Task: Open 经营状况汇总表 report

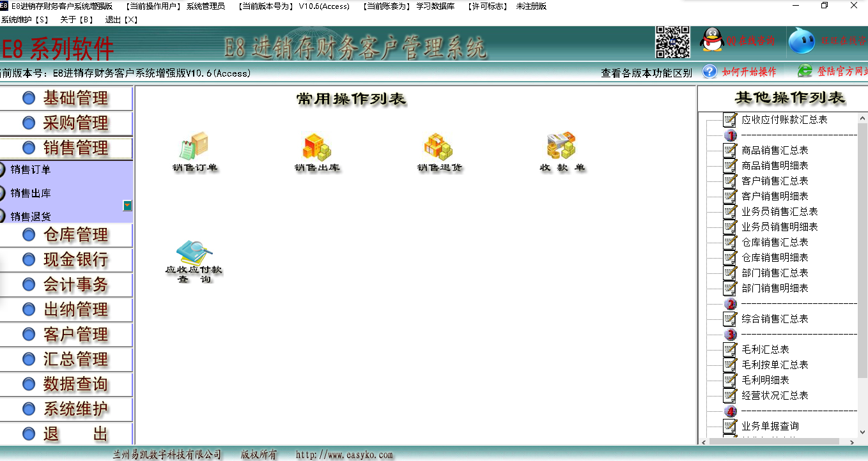Action: [775, 395]
